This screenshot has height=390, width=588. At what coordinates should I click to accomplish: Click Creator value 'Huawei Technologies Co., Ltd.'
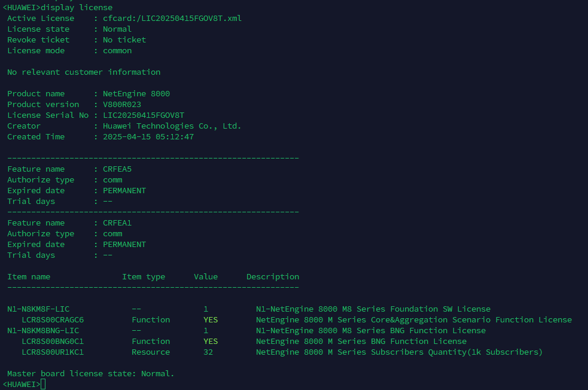pyautogui.click(x=172, y=126)
